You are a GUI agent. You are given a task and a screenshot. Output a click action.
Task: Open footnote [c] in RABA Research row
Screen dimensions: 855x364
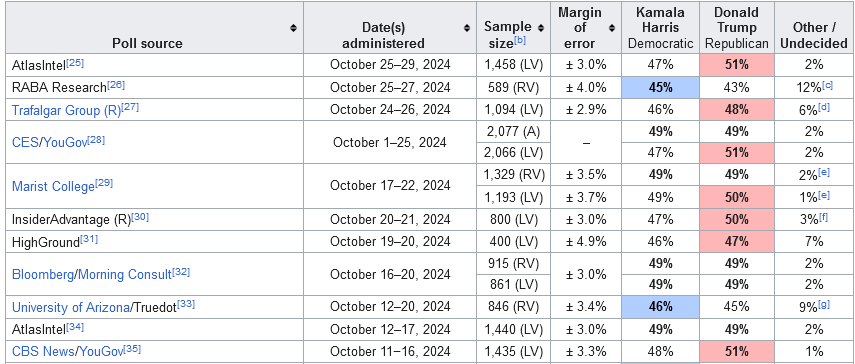click(x=827, y=85)
